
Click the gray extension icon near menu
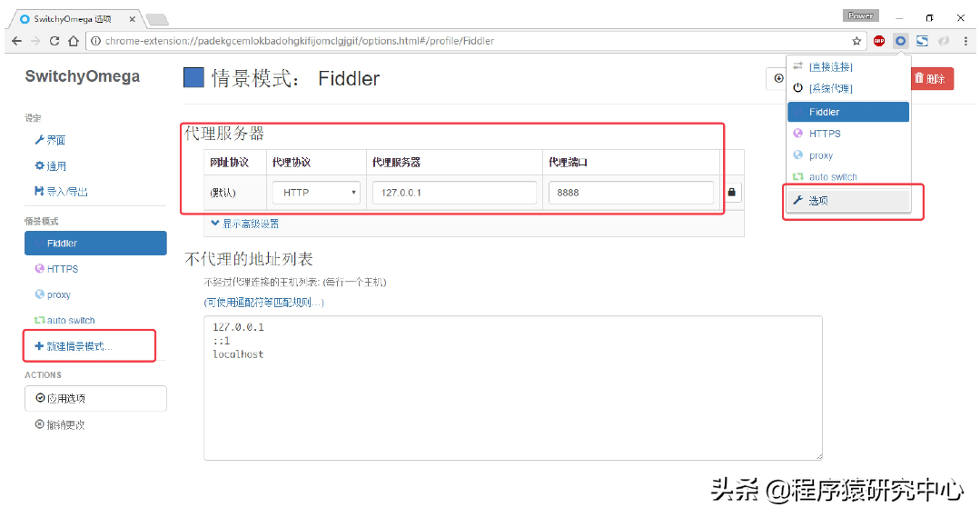(944, 41)
